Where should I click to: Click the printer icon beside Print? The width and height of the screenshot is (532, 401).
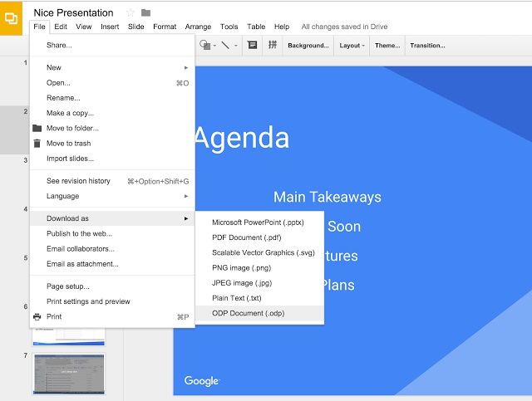(x=37, y=316)
